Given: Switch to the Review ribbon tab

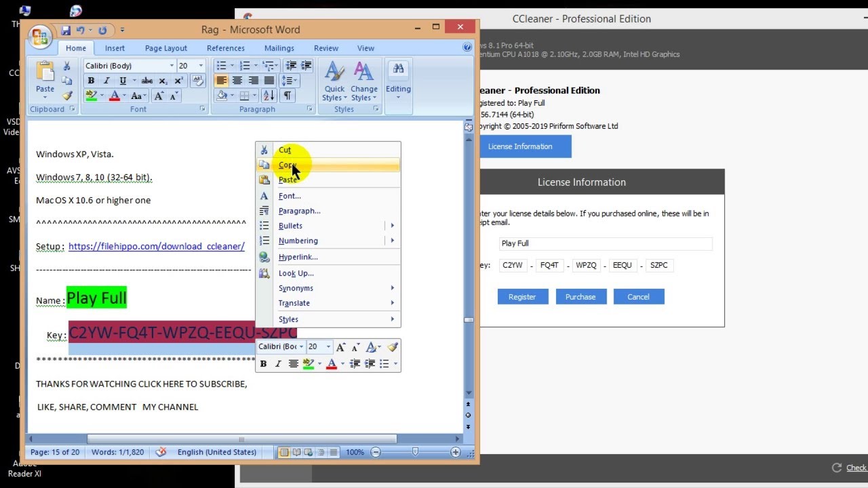Looking at the screenshot, I should [326, 48].
